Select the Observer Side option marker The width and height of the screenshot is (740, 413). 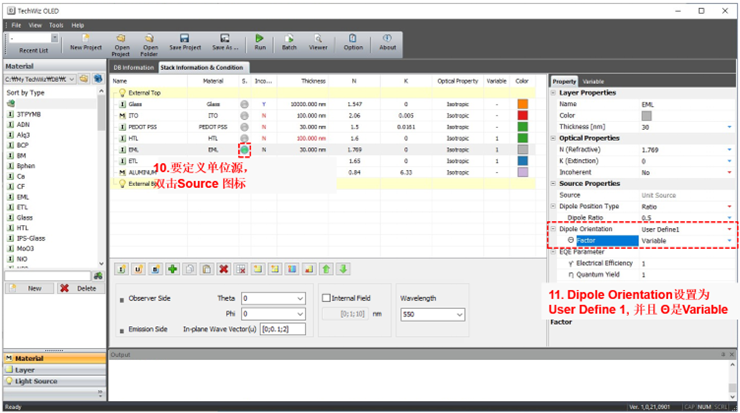[x=122, y=300]
